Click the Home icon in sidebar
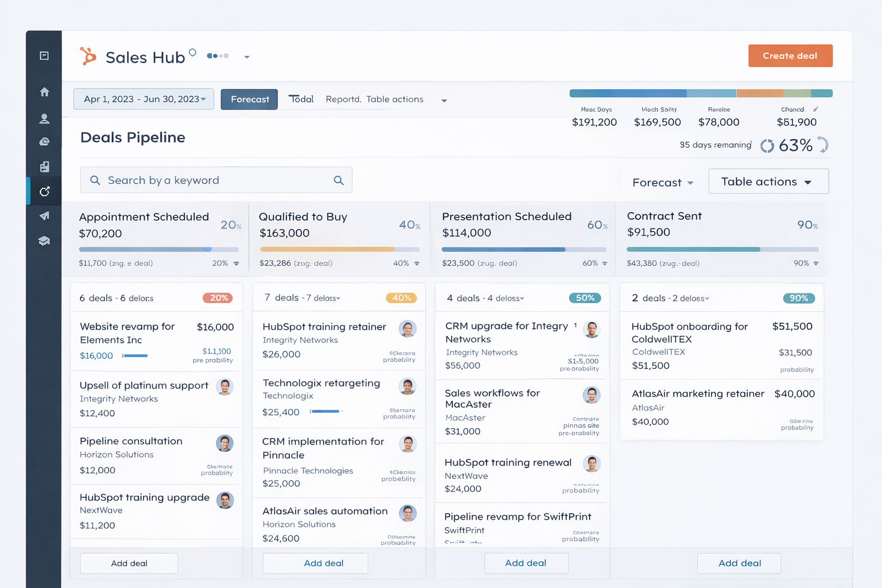 [44, 92]
